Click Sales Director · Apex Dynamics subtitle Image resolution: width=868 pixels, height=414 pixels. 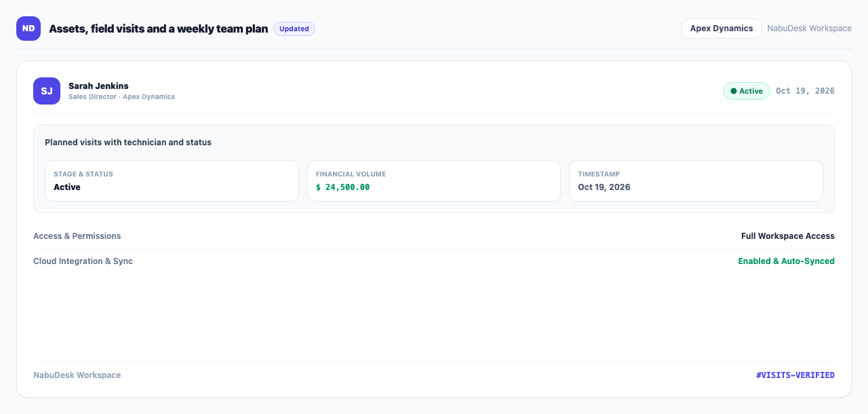(x=121, y=97)
